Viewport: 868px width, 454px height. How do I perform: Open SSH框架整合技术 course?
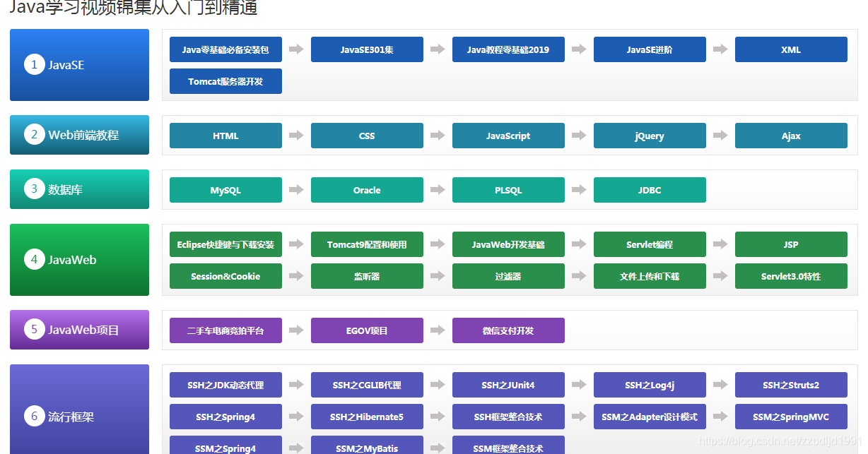[508, 417]
